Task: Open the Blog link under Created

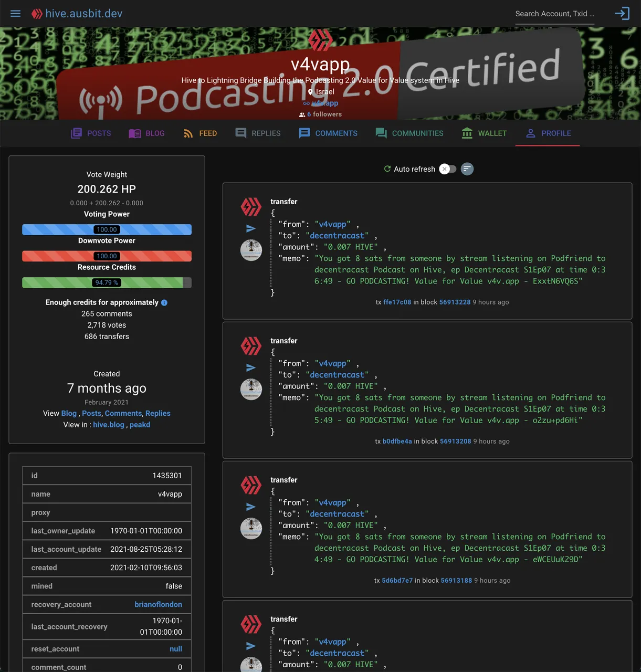Action: pyautogui.click(x=69, y=413)
